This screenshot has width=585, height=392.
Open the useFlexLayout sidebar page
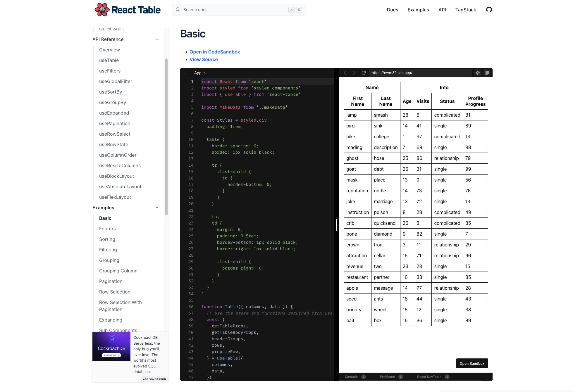tap(115, 197)
